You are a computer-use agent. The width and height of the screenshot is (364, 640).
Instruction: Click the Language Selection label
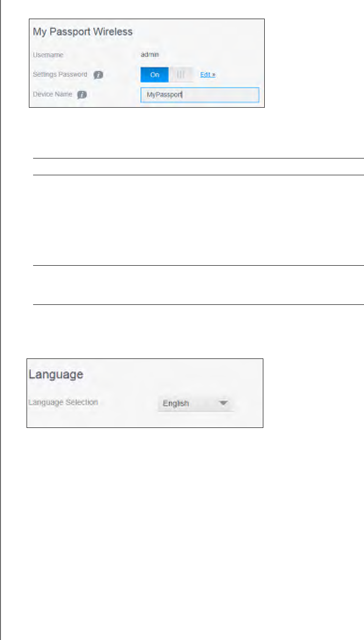pos(63,402)
